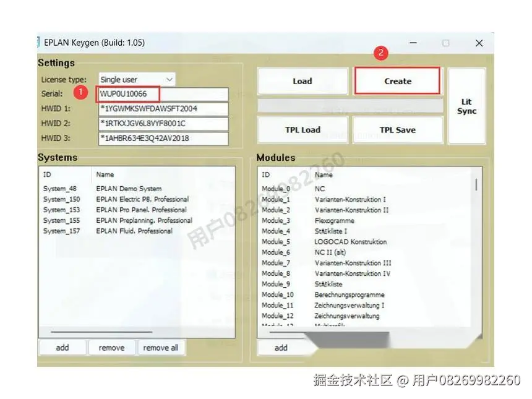Click the HWID 1 input field
Image resolution: width=532 pixels, height=399 pixels.
pyautogui.click(x=163, y=109)
